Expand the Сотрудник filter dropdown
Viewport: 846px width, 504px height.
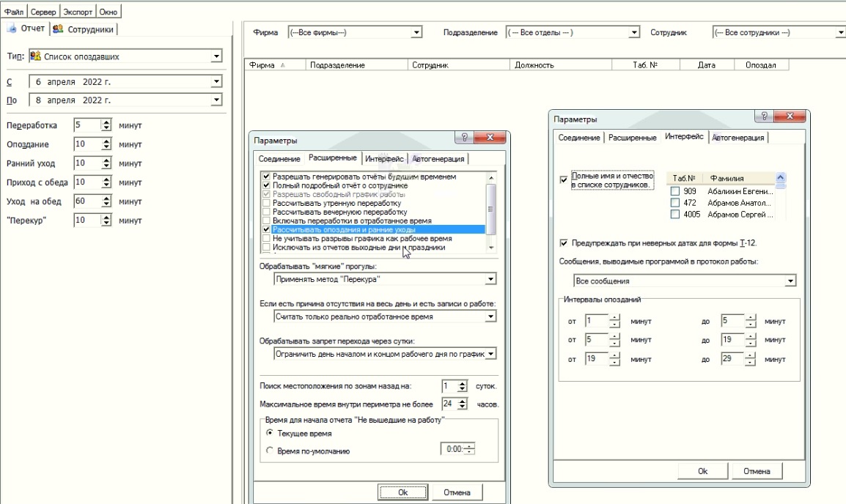click(840, 32)
